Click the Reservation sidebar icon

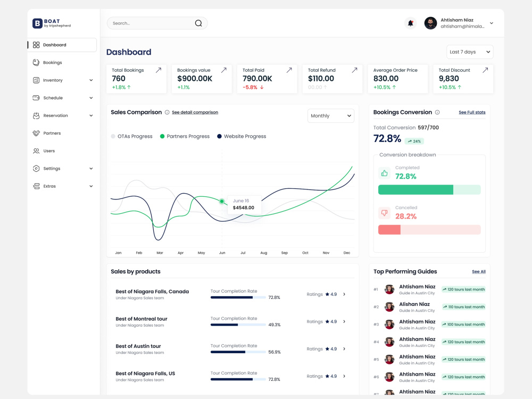click(36, 115)
